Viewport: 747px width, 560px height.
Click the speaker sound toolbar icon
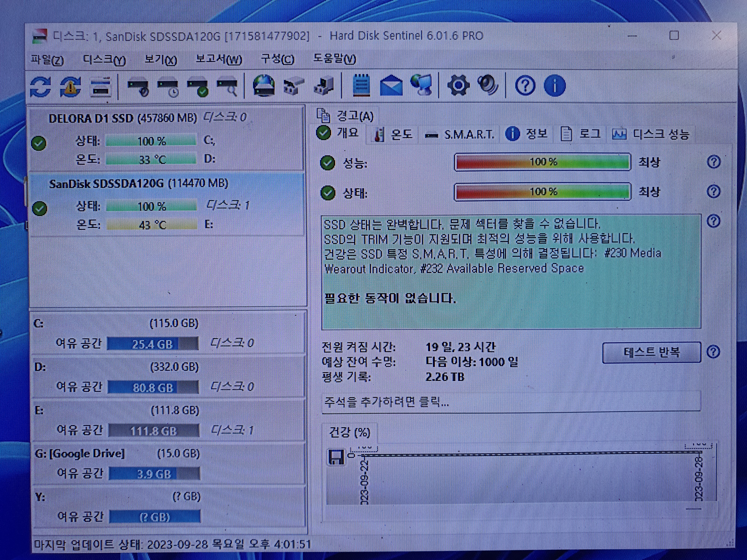tap(488, 85)
